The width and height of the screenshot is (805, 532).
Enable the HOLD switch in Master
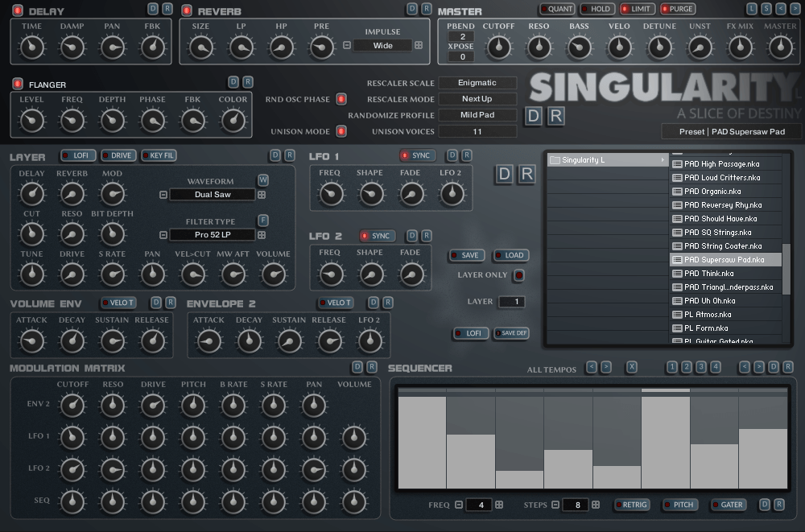tap(597, 9)
